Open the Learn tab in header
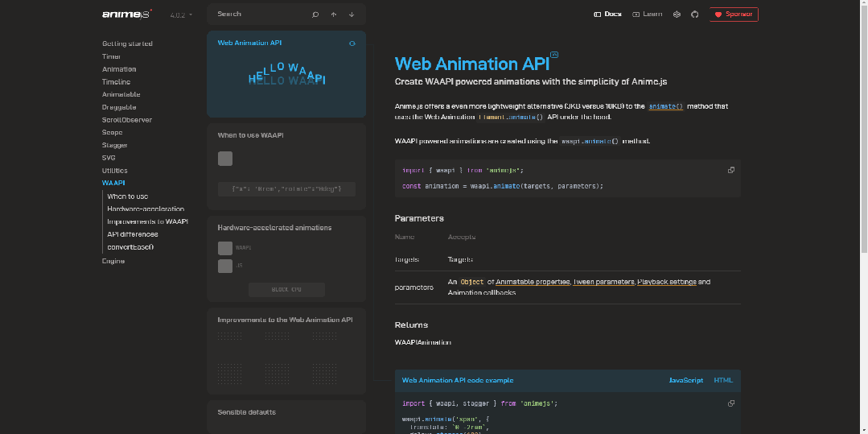This screenshot has width=868, height=434. (x=647, y=14)
